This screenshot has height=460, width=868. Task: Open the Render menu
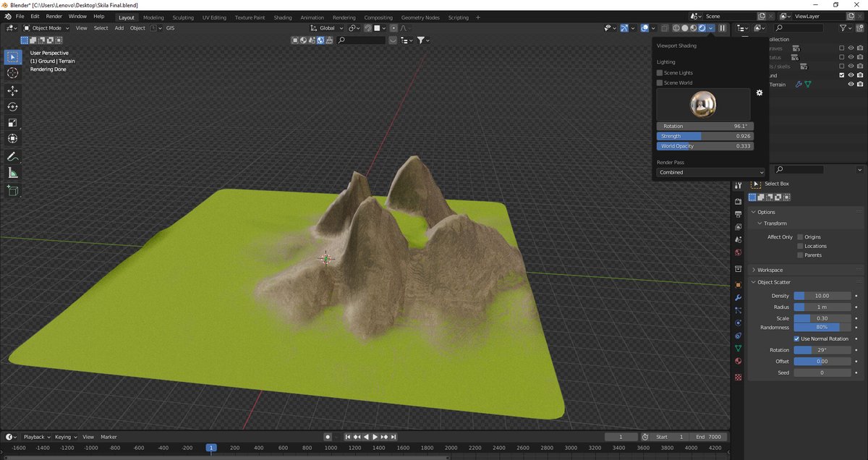[54, 16]
